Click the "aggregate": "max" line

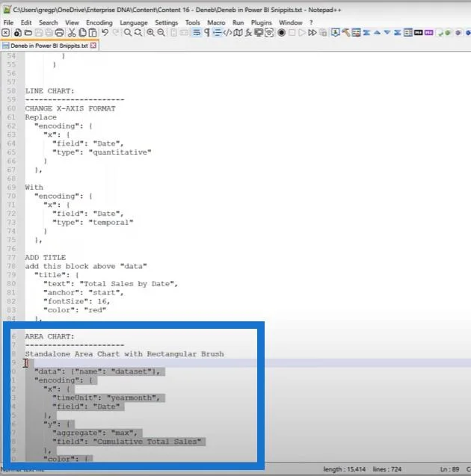point(95,433)
